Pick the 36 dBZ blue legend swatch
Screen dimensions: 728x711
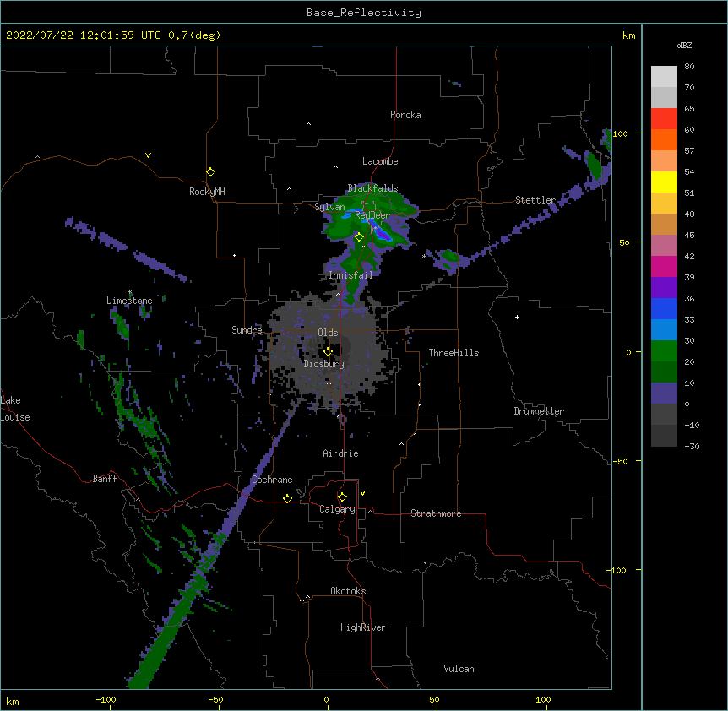[x=664, y=308]
